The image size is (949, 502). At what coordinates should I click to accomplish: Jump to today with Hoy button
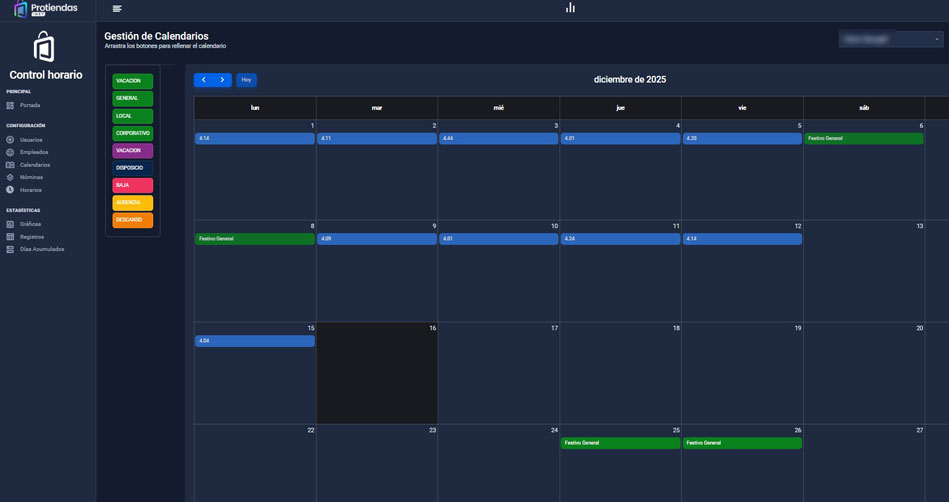pyautogui.click(x=246, y=80)
